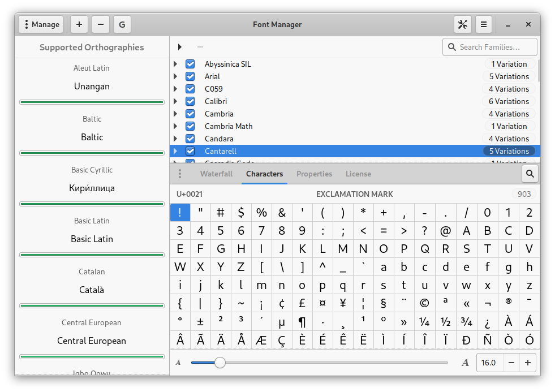Open the preferences tools icon

click(463, 24)
